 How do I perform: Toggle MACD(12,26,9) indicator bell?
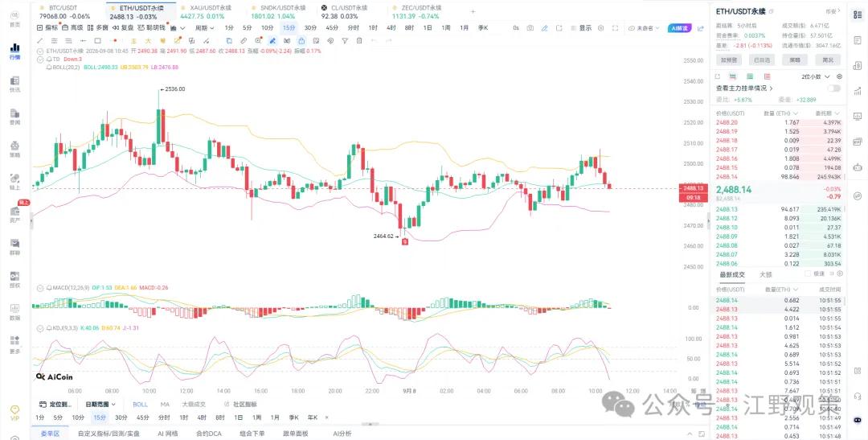pyautogui.click(x=49, y=288)
